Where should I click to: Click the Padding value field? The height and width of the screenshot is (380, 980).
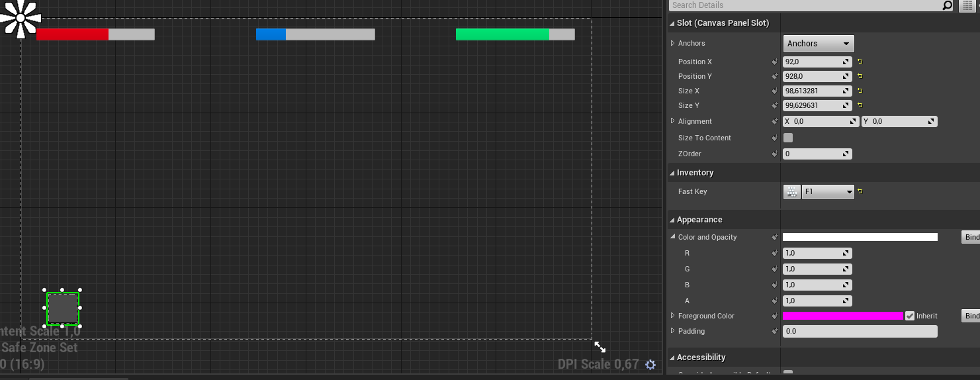coord(860,331)
